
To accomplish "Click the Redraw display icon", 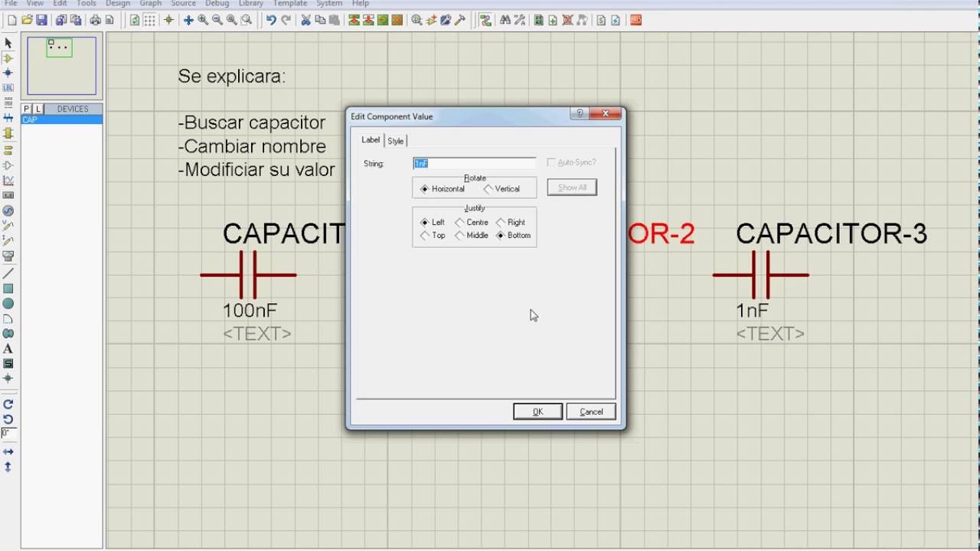I will (x=135, y=20).
